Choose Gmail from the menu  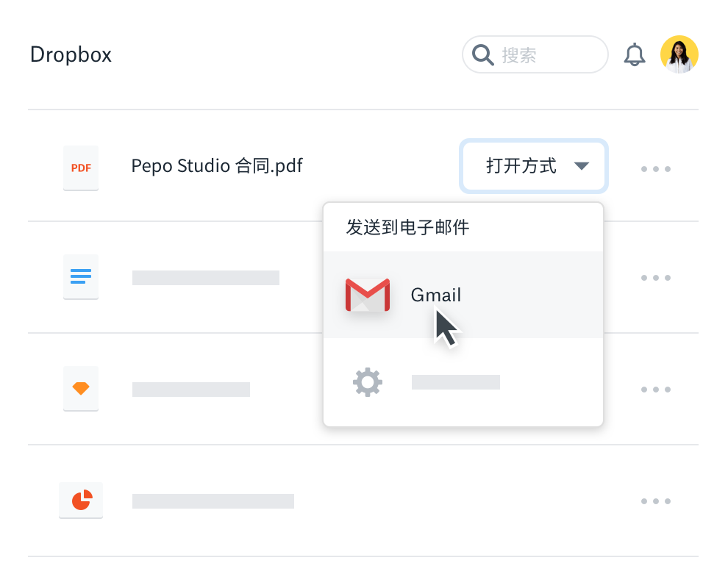(x=463, y=295)
